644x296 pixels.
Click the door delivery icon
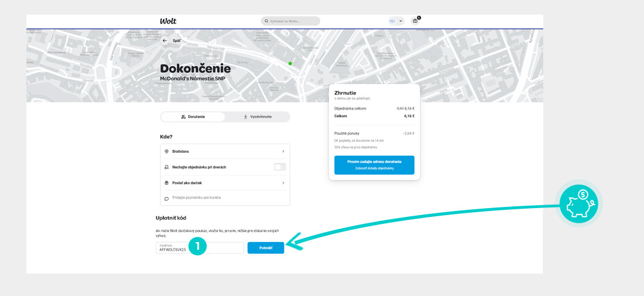click(166, 167)
